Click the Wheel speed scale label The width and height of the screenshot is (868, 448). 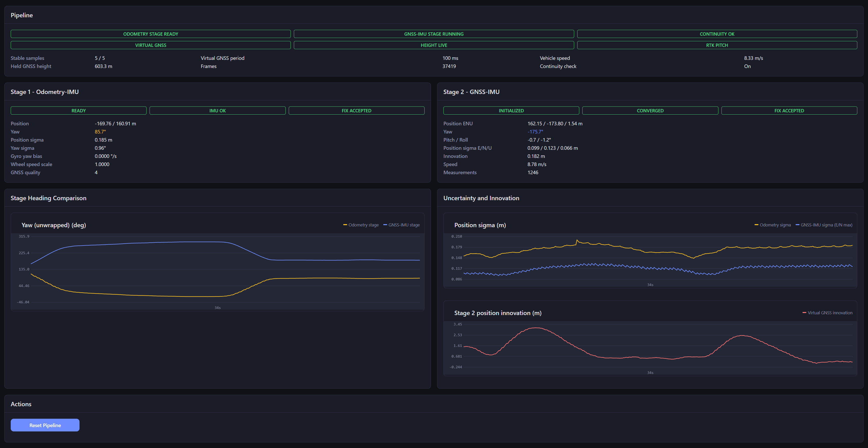point(31,164)
